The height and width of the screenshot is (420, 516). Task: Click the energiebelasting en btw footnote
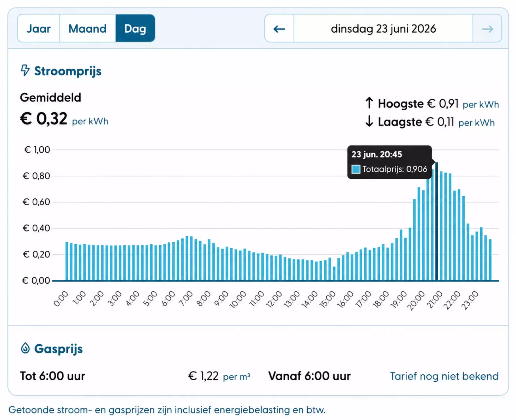click(167, 410)
